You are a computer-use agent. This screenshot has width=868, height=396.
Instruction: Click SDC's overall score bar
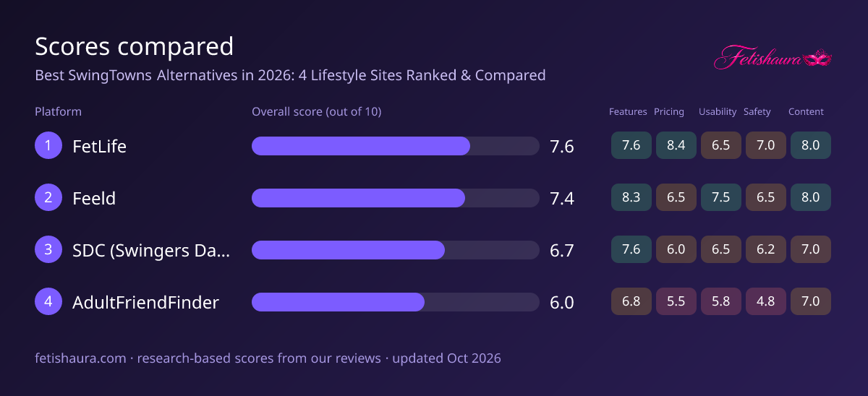395,250
